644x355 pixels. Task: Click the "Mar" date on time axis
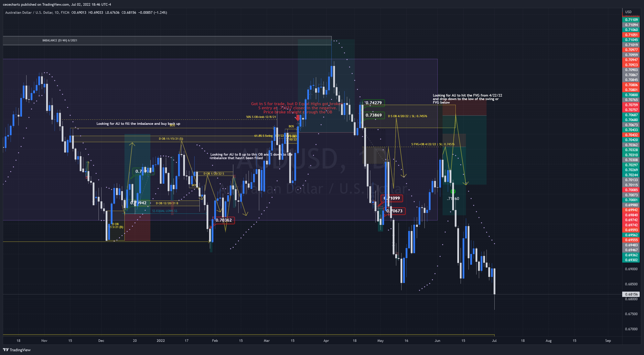click(x=266, y=340)
